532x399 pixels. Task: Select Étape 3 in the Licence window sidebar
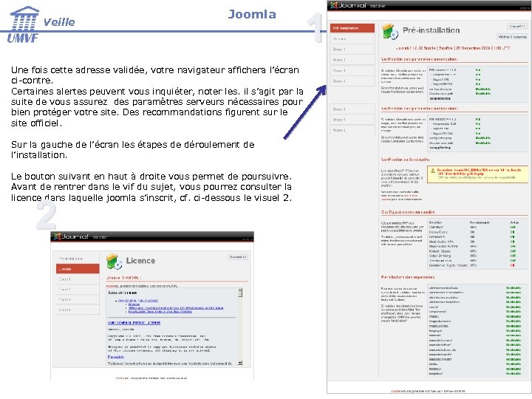(x=78, y=299)
